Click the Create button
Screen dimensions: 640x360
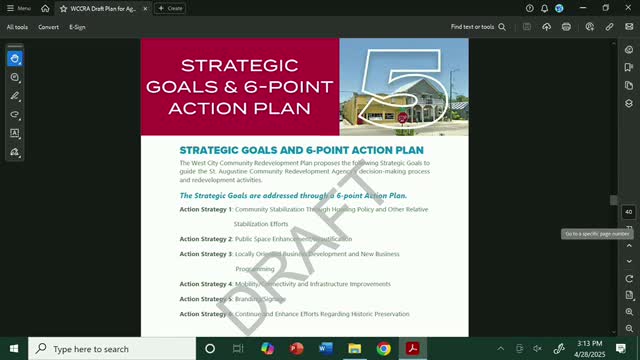point(170,8)
